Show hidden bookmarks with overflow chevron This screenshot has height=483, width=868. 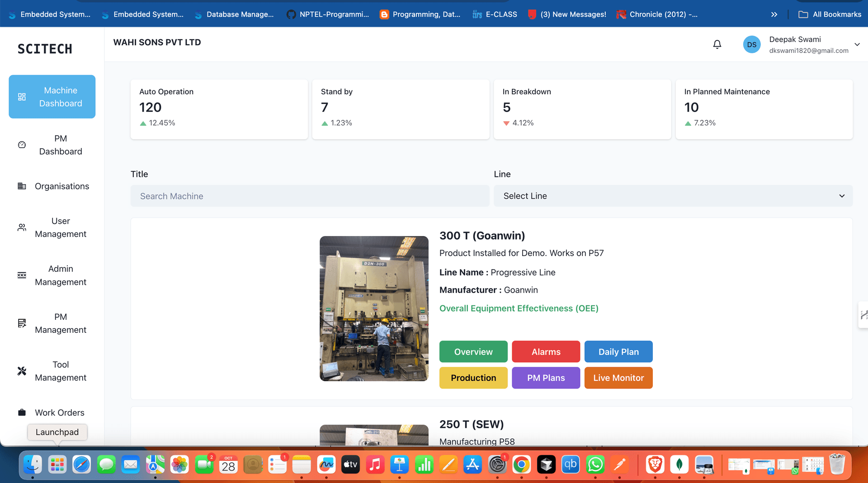pos(774,14)
